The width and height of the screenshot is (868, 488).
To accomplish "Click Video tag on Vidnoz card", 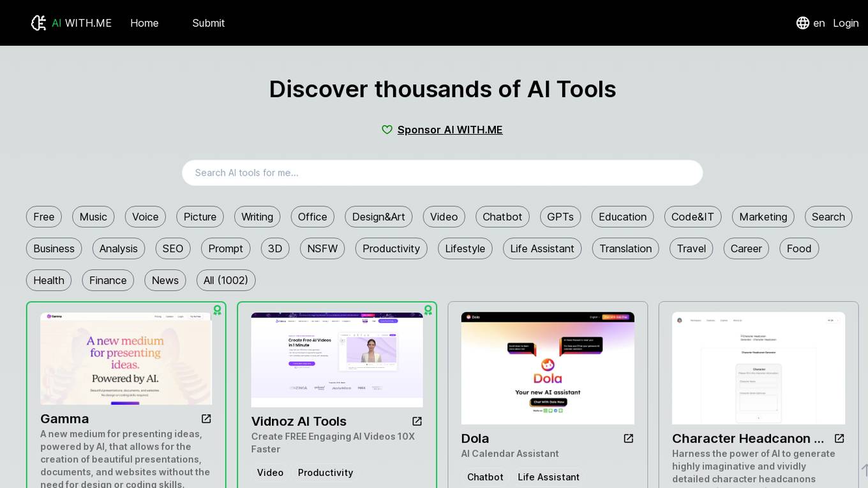I will tap(270, 473).
